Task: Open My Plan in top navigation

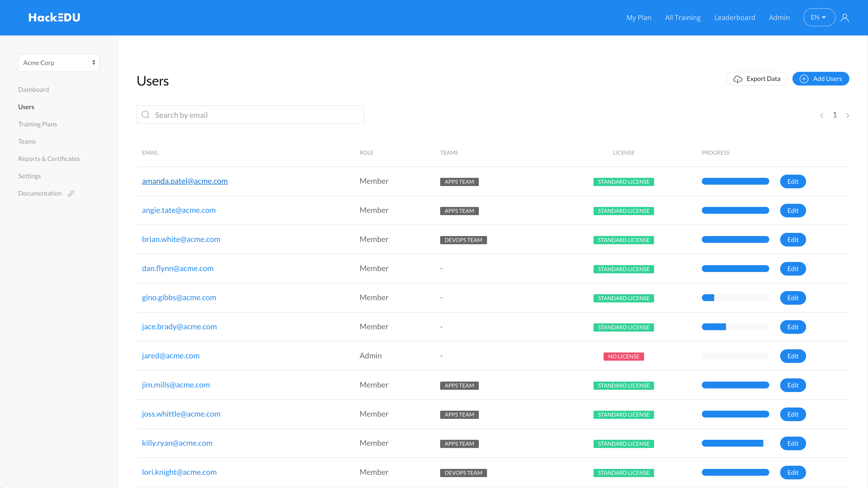Action: coord(639,18)
